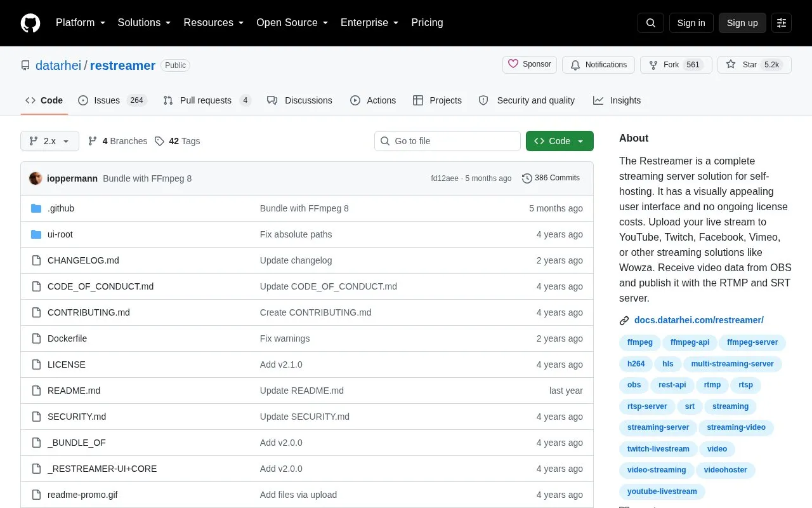The width and height of the screenshot is (812, 508).
Task: Open the commit history clock link
Action: tap(551, 178)
